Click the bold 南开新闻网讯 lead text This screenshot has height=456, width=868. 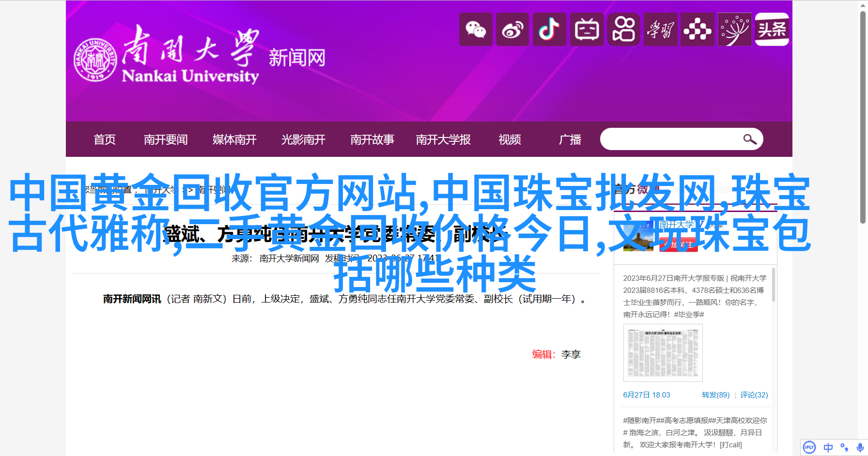click(132, 299)
